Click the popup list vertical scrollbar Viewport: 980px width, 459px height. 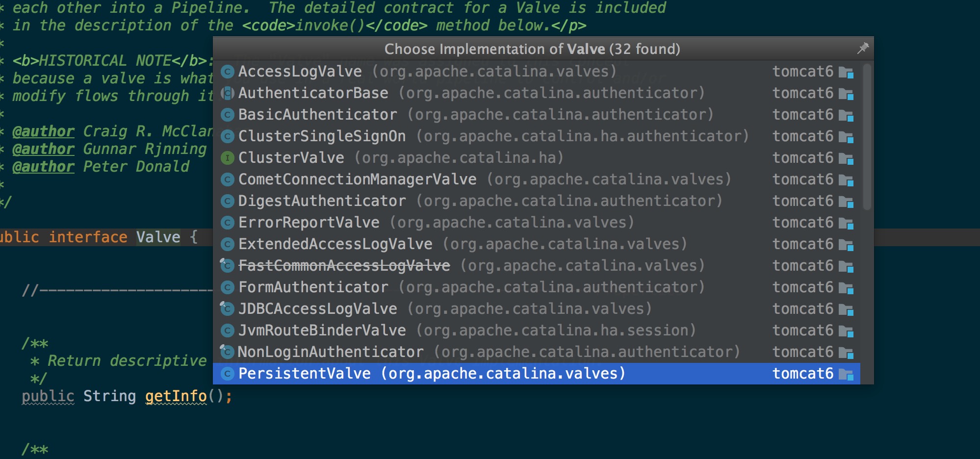click(x=867, y=136)
